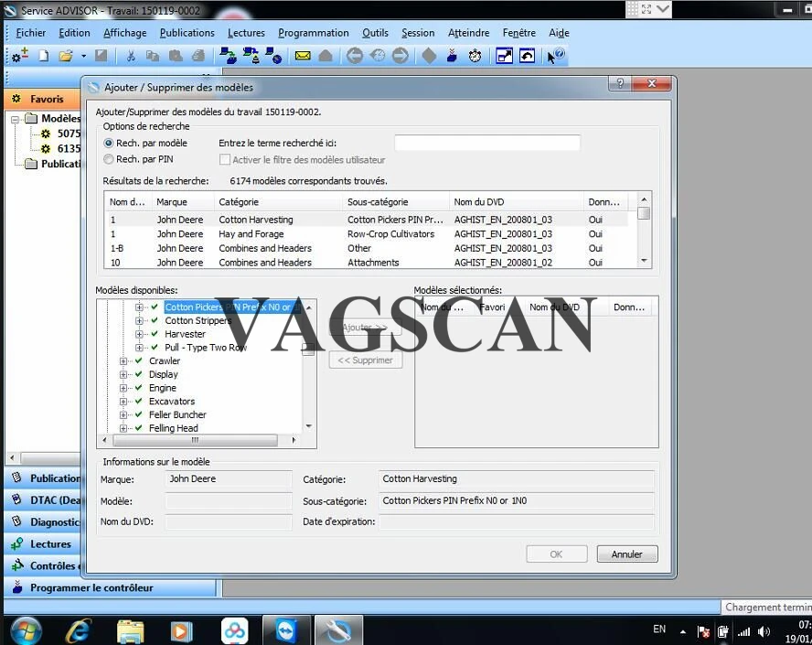Click the greyed print toolbar icon
The image size is (812, 645).
pos(198,56)
